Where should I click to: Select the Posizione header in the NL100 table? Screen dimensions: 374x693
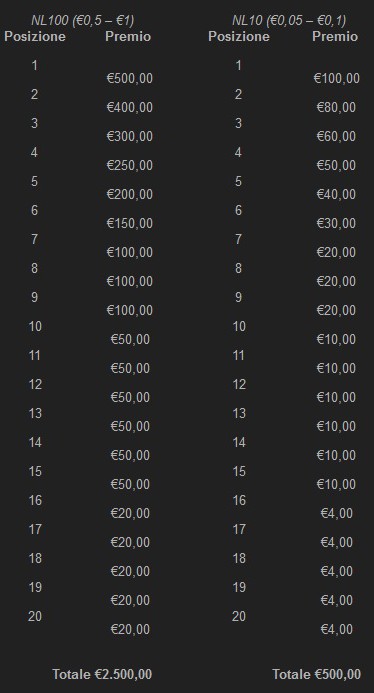35,36
